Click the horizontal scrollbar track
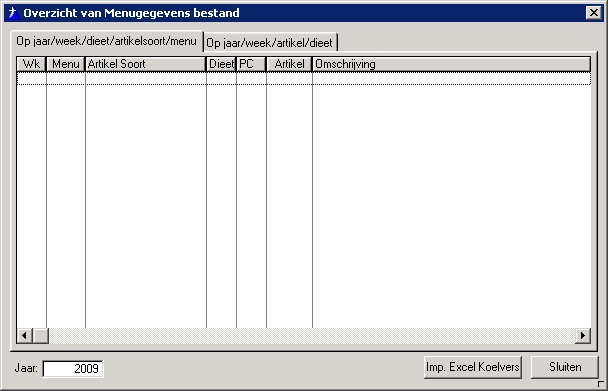The image size is (608, 391). (x=312, y=336)
